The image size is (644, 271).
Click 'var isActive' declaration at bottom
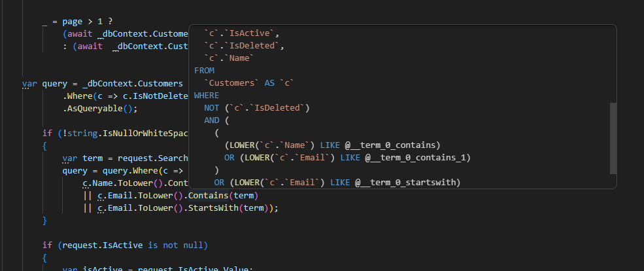click(92, 269)
